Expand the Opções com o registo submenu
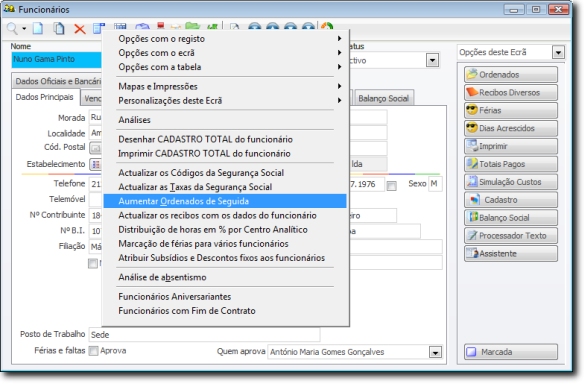The width and height of the screenshot is (584, 385). click(225, 39)
